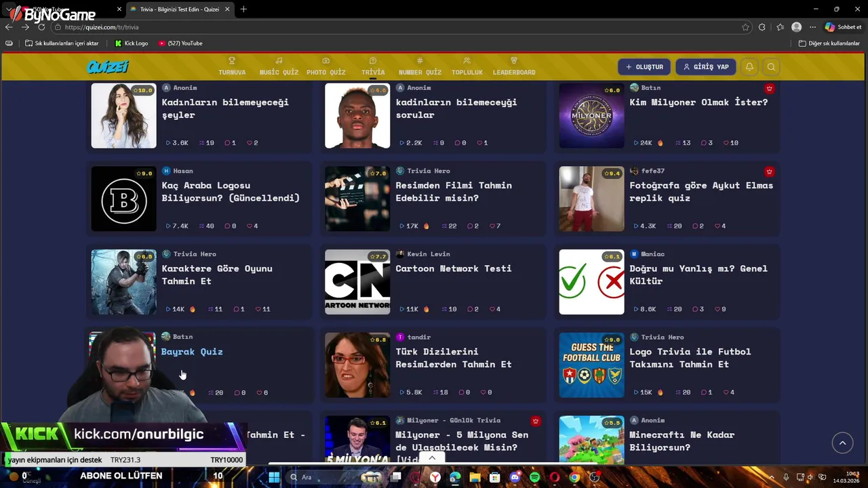The height and width of the screenshot is (488, 868).
Task: Open the Music Quiz section
Action: point(279,66)
